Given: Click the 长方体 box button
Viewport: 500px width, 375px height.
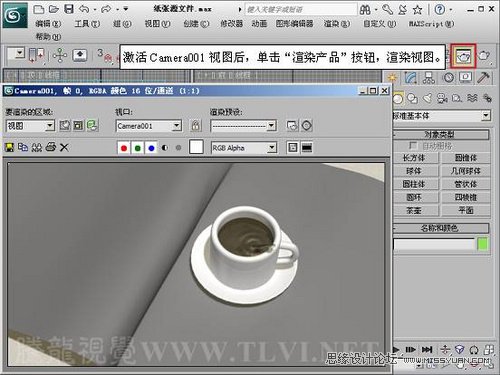Looking at the screenshot, I should [415, 158].
